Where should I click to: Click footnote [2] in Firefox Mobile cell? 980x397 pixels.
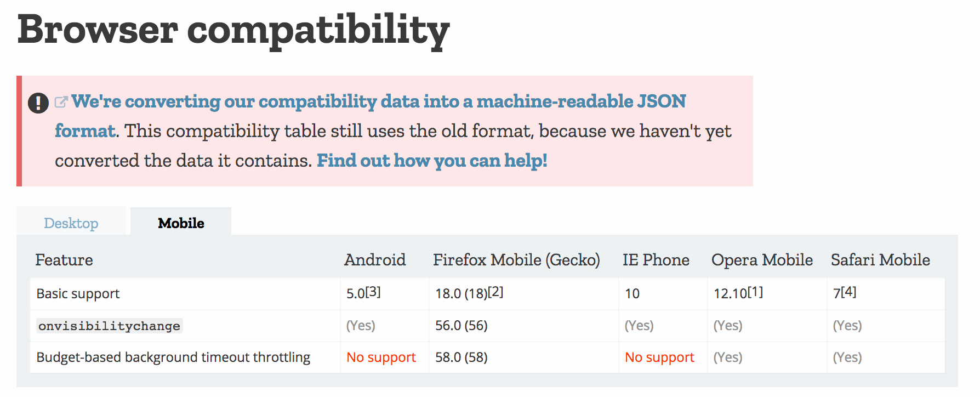click(495, 292)
